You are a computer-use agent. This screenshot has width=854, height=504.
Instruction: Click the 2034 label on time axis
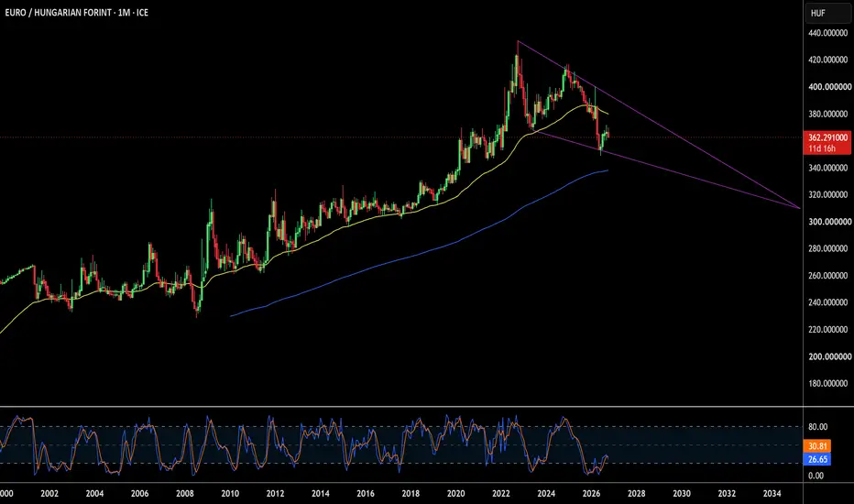772,494
